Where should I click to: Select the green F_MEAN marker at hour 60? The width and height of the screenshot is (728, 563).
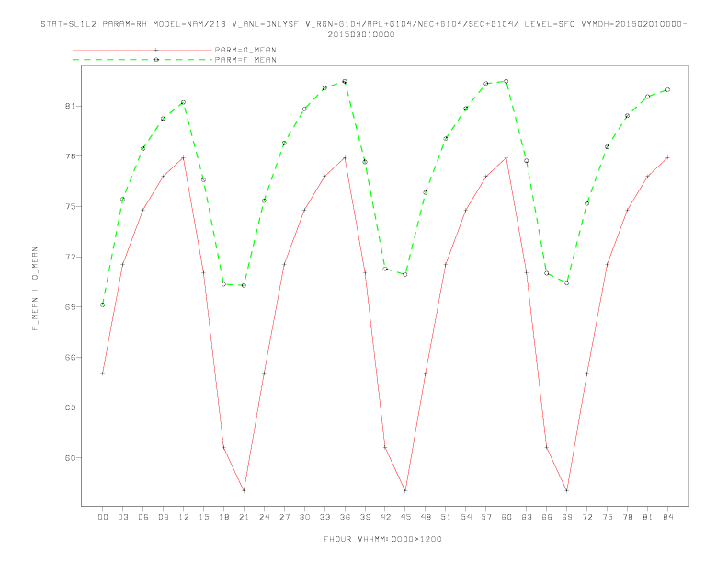click(x=506, y=81)
